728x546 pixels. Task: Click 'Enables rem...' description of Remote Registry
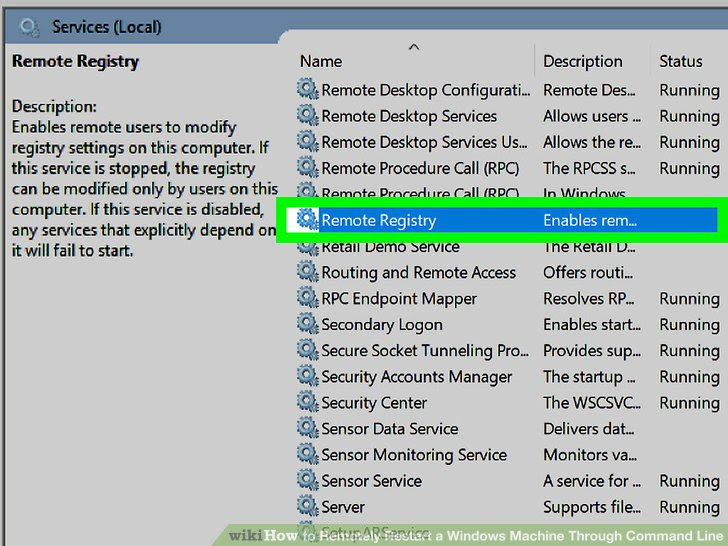[x=590, y=220]
